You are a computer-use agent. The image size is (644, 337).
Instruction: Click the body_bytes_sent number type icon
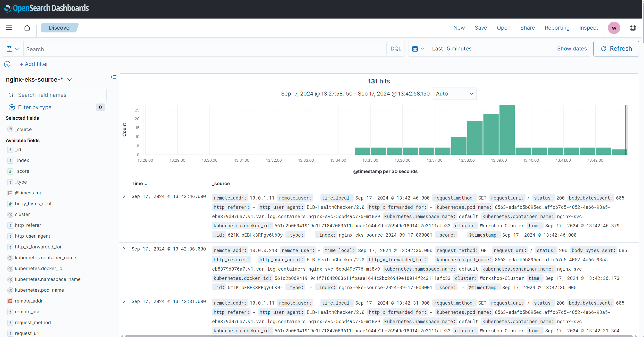(10, 204)
